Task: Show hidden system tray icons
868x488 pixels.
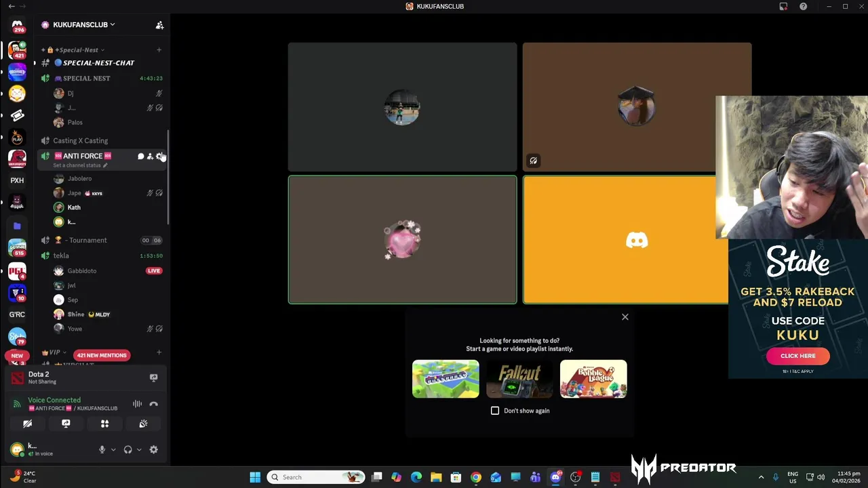Action: click(x=761, y=477)
